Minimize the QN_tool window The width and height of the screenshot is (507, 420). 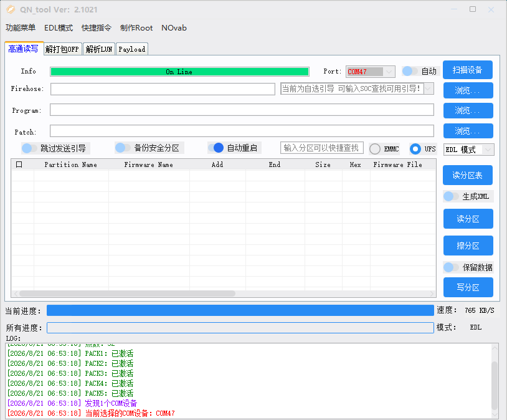[454, 9]
